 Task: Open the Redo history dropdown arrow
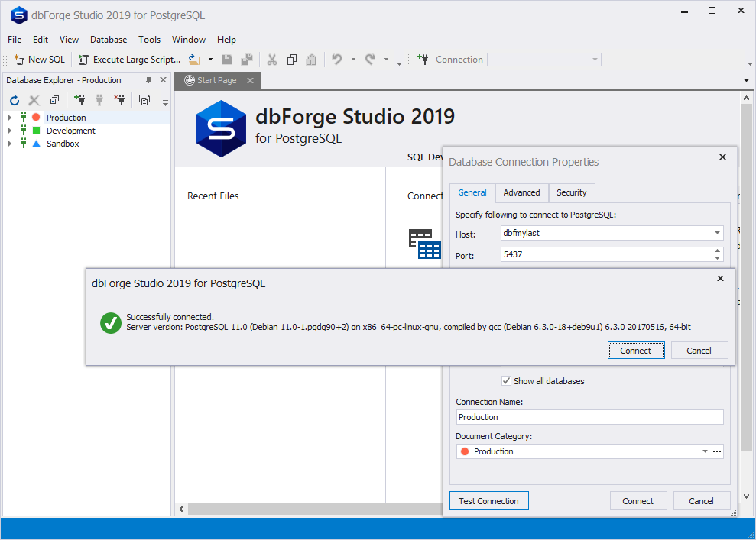point(386,60)
